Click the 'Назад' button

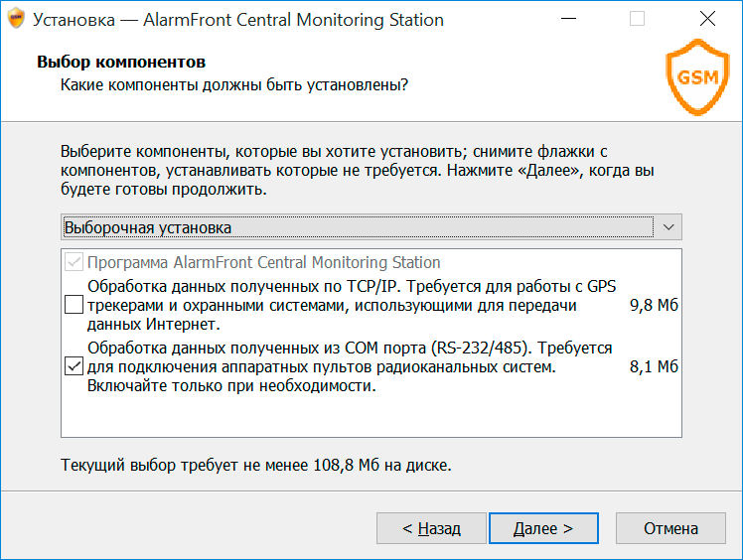(x=431, y=528)
